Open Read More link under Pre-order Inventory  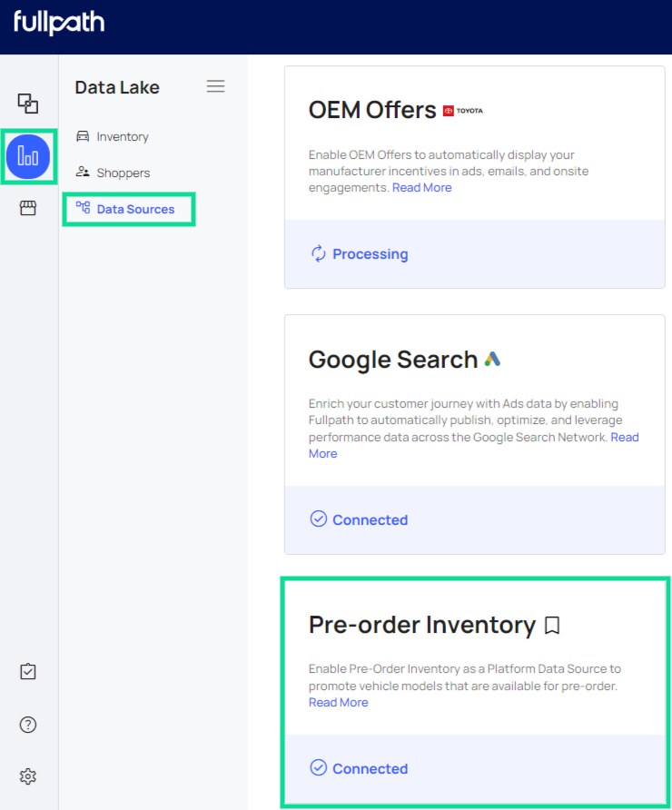338,702
